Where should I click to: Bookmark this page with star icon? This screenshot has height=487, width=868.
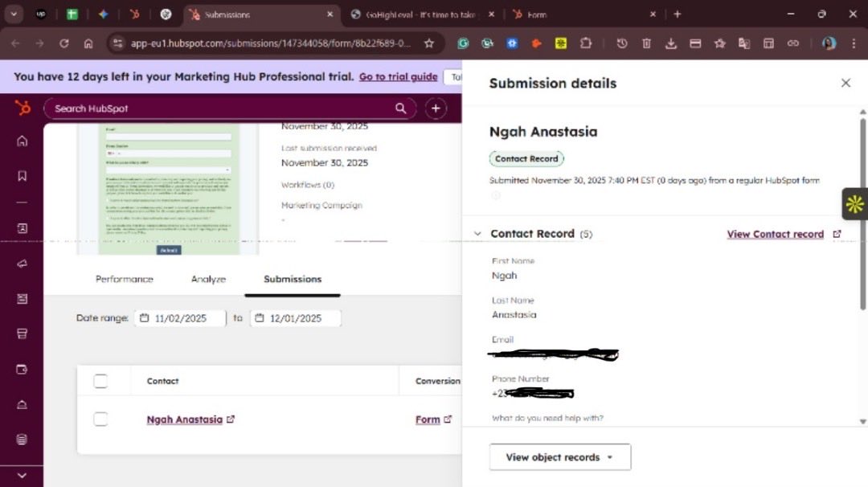(429, 43)
